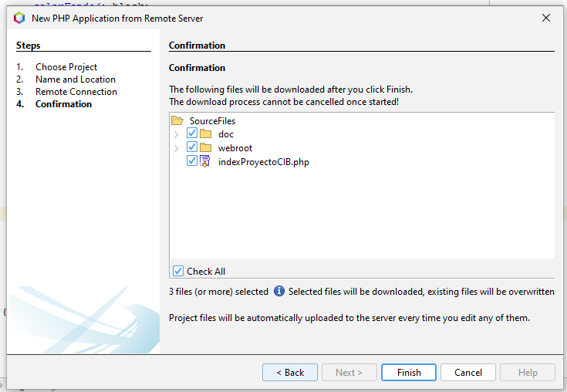Click the indexProyectoCIB.php file icon

(205, 161)
